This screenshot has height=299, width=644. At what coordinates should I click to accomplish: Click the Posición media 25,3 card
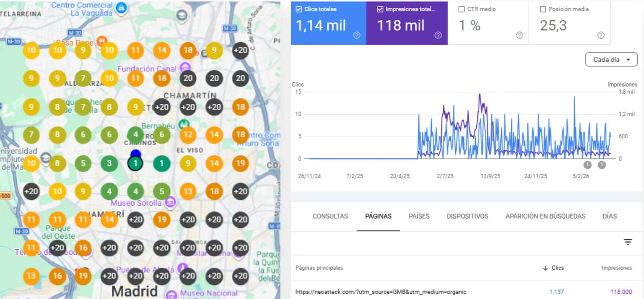pyautogui.click(x=570, y=23)
